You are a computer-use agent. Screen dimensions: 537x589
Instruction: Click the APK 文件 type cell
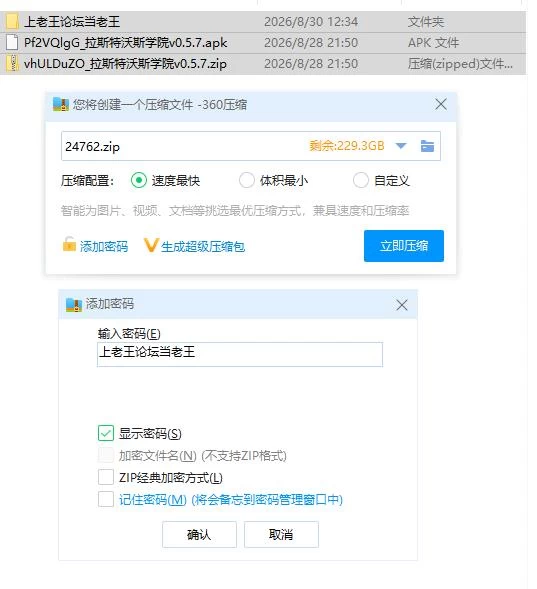click(433, 43)
